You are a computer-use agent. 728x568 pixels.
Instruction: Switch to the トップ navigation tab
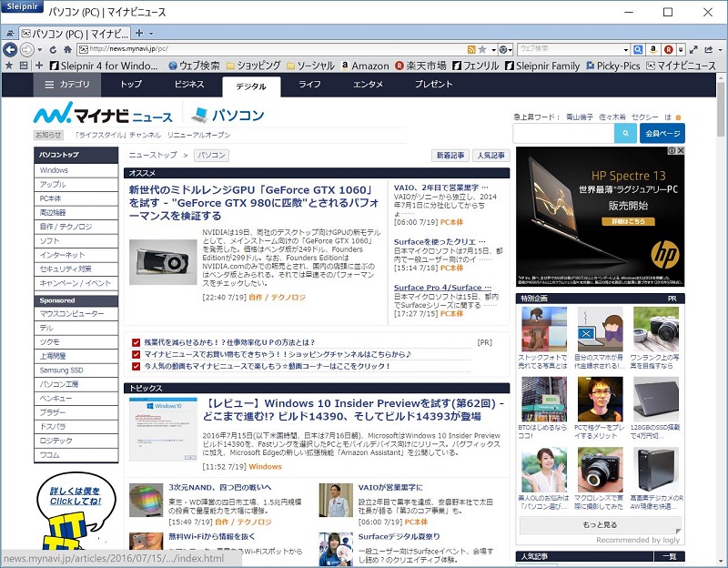[x=130, y=85]
